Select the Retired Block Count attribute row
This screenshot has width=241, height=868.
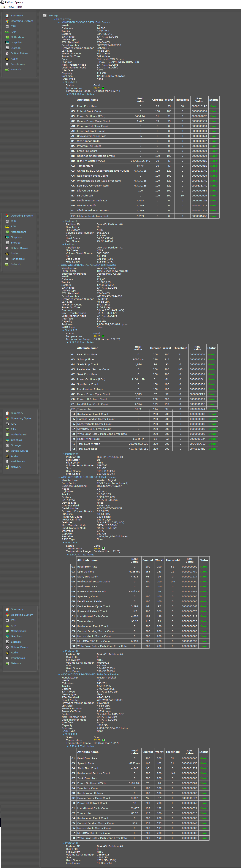coord(145,111)
